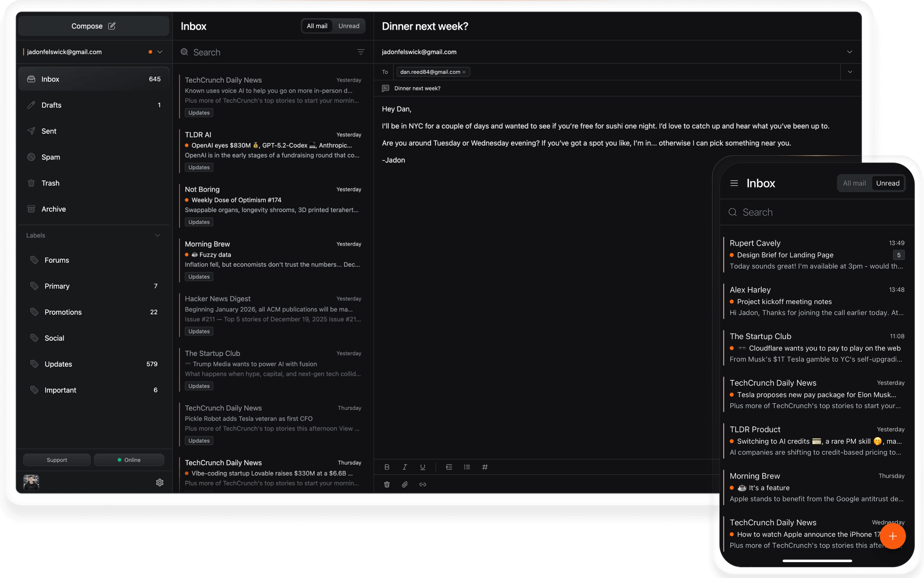Screen dimensions: 924x578
Task: Open the recipient field dropdown arrow
Action: 850,72
